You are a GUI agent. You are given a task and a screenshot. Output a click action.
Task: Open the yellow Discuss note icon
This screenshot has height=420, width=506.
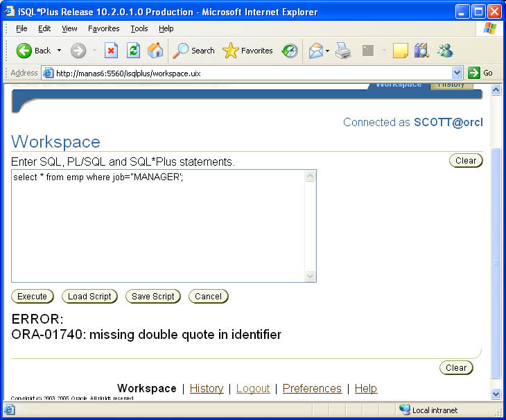coord(401,51)
